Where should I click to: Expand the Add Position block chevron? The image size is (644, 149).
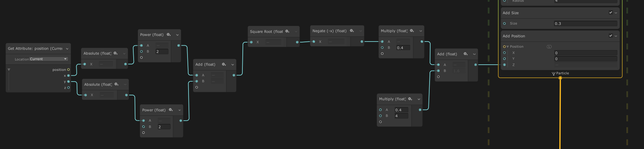point(616,36)
